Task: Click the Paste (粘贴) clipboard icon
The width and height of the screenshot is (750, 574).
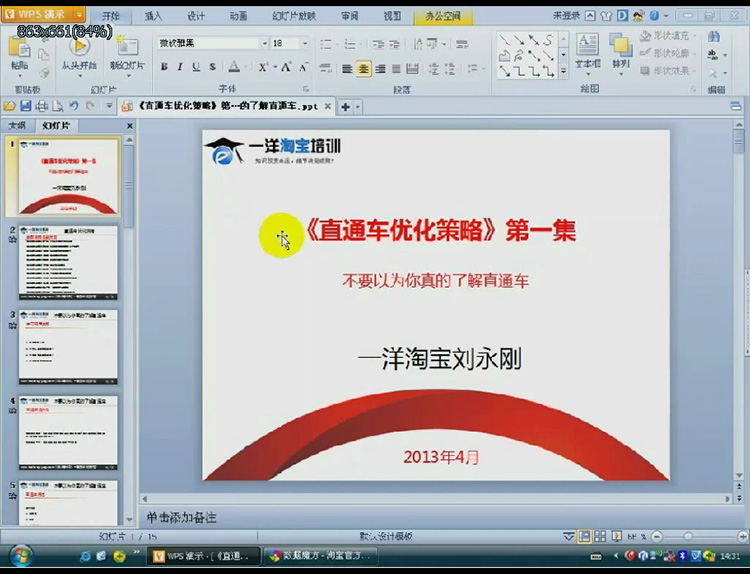Action: coord(20,48)
